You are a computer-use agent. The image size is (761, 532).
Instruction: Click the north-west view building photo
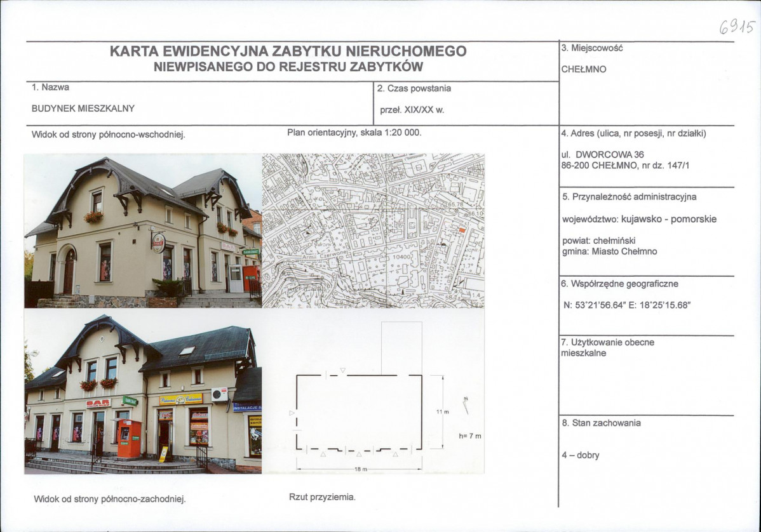click(143, 391)
